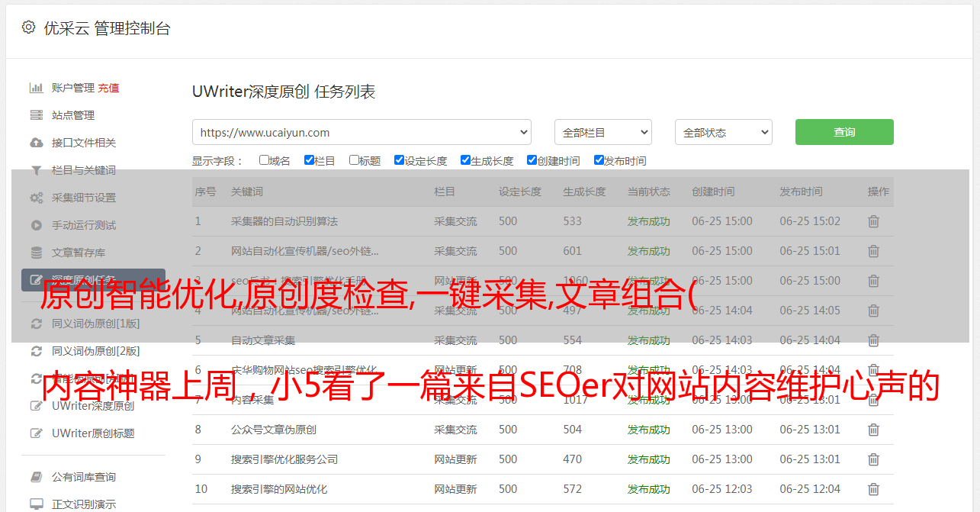This screenshot has height=512, width=980.
Task: Click generated length 470 in row 9
Action: point(572,459)
